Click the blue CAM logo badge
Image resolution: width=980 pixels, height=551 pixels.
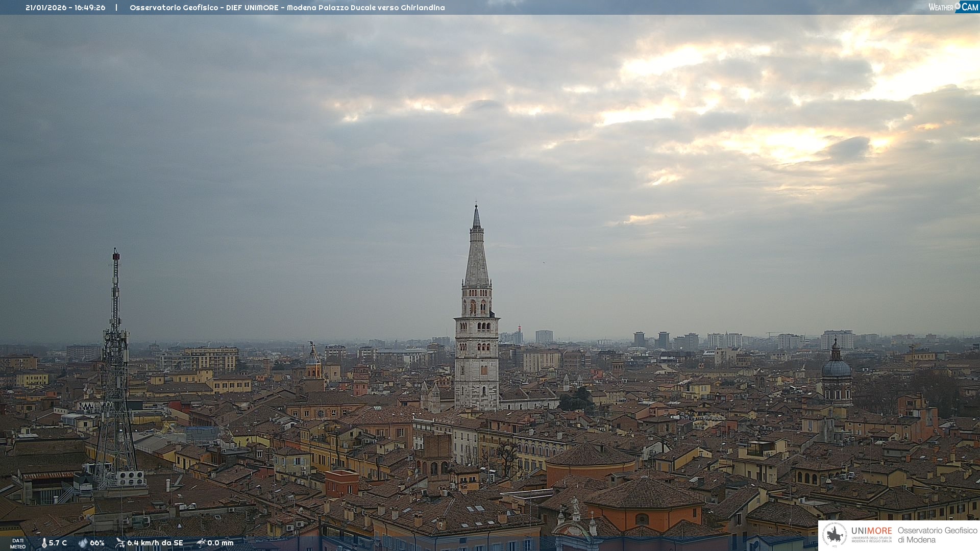coord(969,7)
